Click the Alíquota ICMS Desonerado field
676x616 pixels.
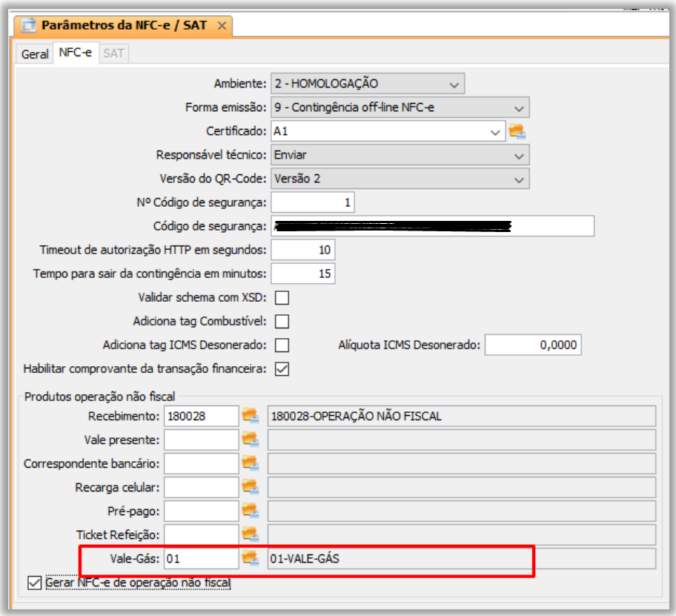coord(532,345)
